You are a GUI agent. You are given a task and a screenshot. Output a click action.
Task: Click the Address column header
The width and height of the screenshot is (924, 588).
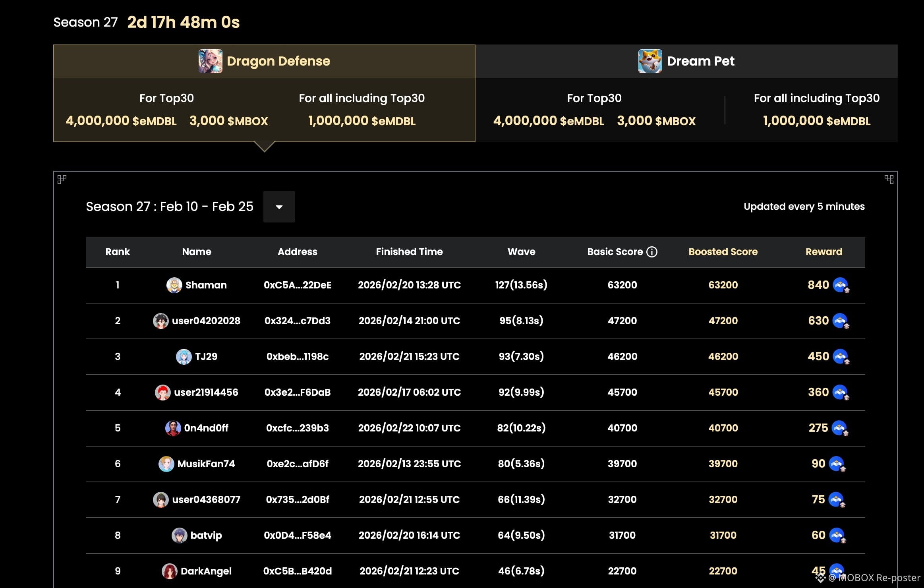(298, 251)
